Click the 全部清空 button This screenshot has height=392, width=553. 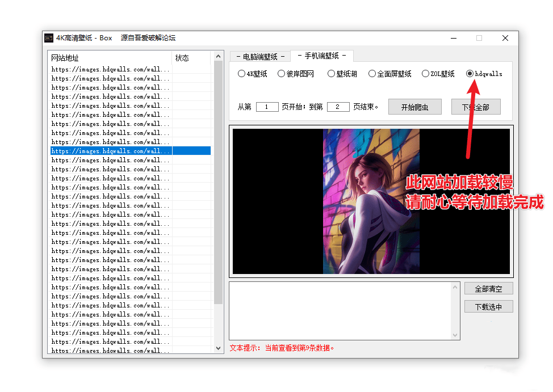[488, 289]
